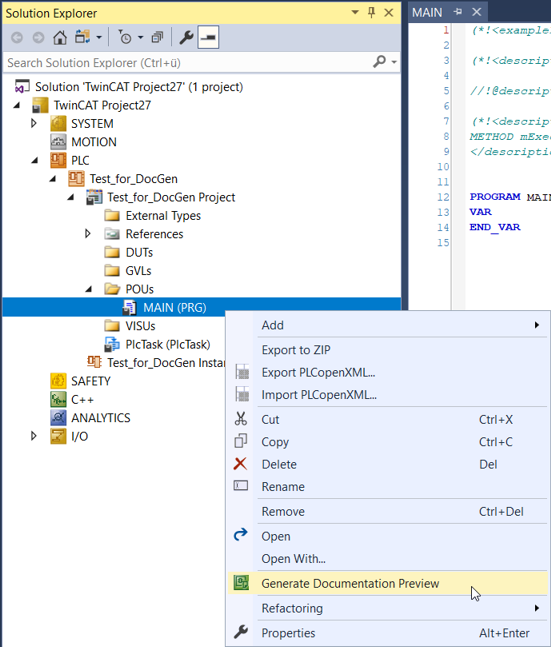This screenshot has width=551, height=647.
Task: Click the Test_for_DocGen Project icon
Action: point(95,197)
